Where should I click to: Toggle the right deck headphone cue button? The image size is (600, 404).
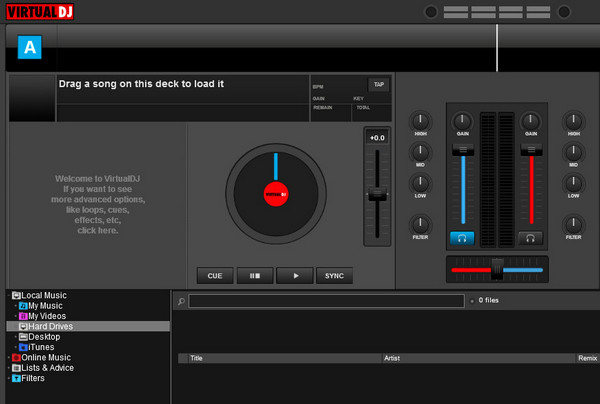[x=530, y=238]
